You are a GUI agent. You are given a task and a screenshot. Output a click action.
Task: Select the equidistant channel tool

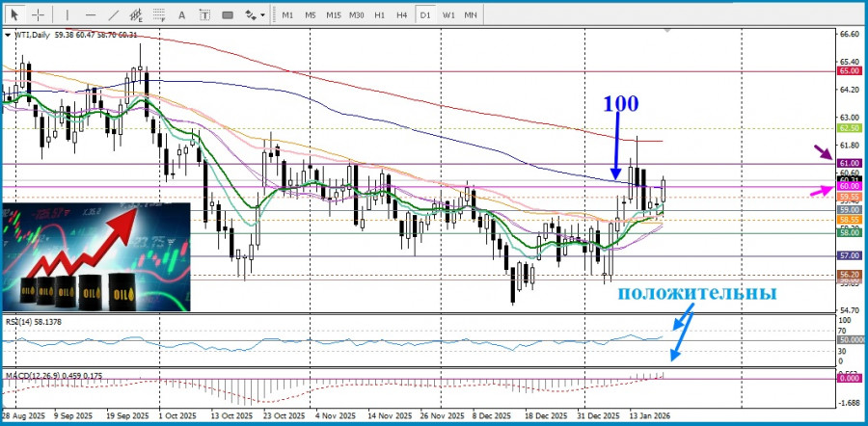pos(136,14)
